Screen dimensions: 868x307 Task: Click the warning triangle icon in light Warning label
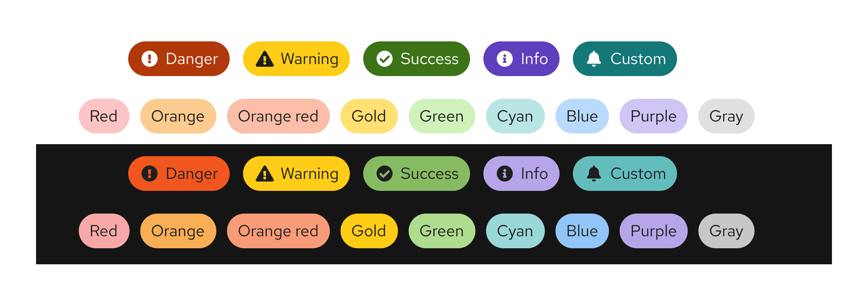tap(264, 59)
